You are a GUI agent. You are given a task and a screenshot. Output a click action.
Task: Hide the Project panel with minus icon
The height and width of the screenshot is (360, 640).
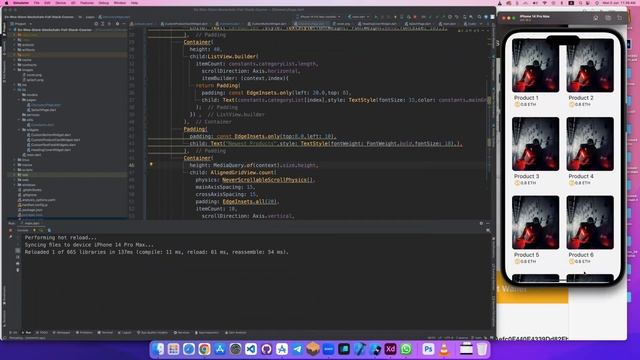[124, 24]
